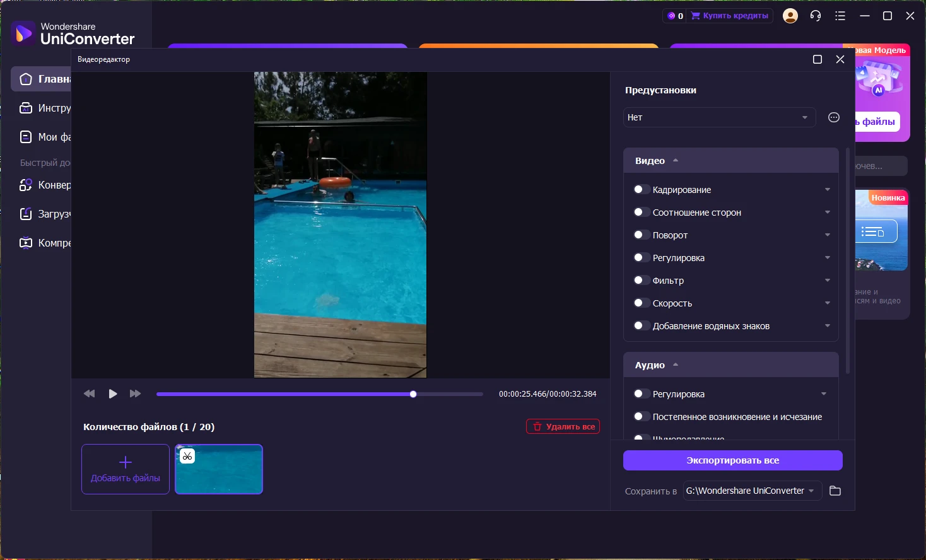Play the video preview

[113, 394]
